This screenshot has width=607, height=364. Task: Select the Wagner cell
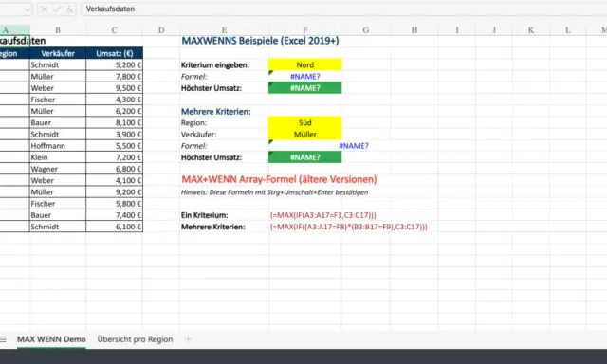(x=58, y=169)
